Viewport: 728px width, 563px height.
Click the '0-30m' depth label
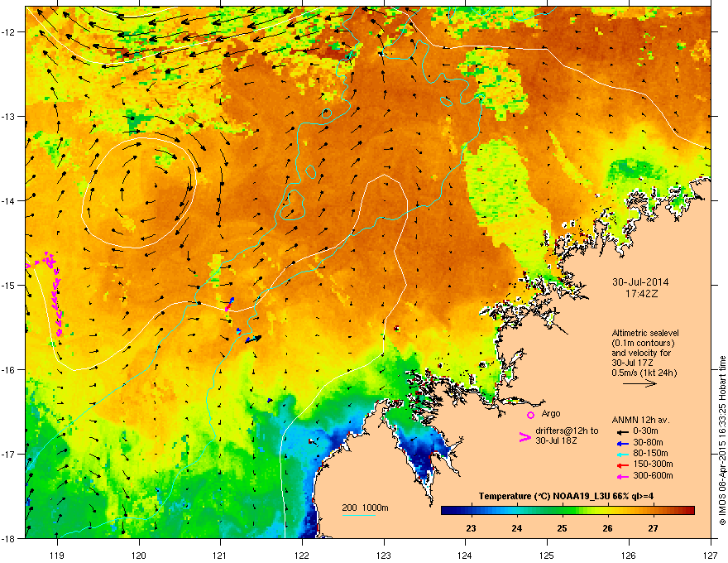click(645, 431)
